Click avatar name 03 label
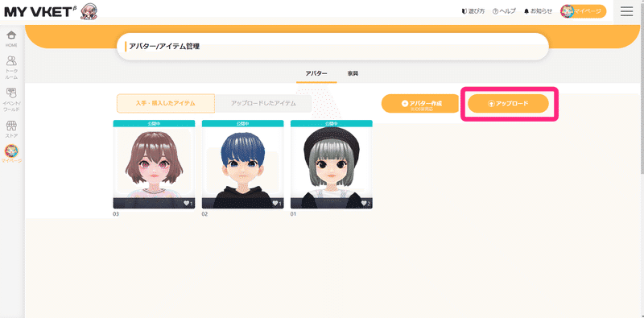The height and width of the screenshot is (318, 644). 116,214
